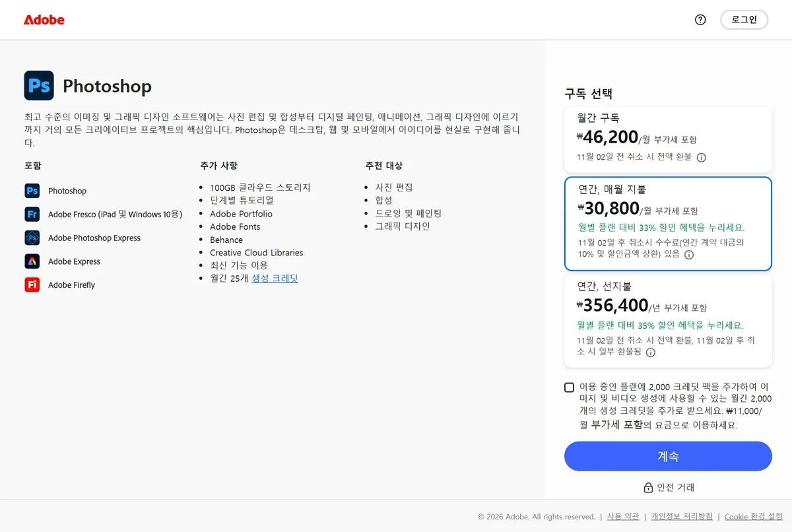Image resolution: width=792 pixels, height=532 pixels.
Task: Open the 개인정보 처리방침 footer link
Action: point(682,517)
